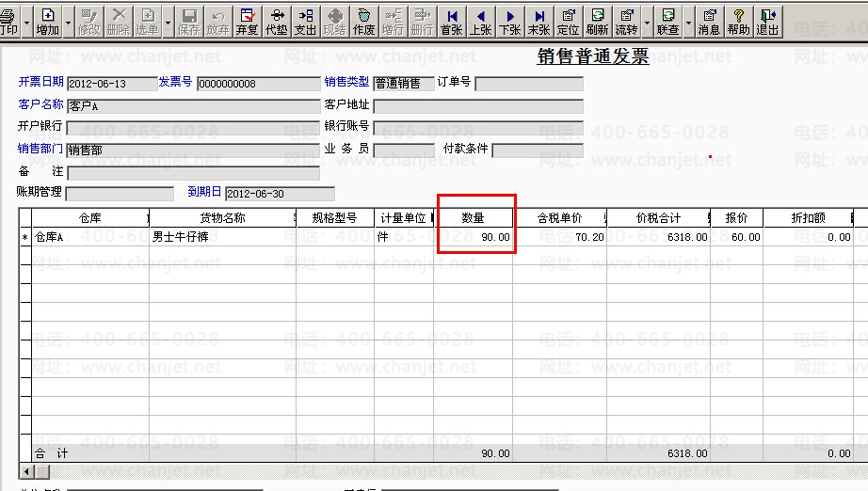
Task: Expand dropdown arrow beside 流转
Action: [647, 23]
